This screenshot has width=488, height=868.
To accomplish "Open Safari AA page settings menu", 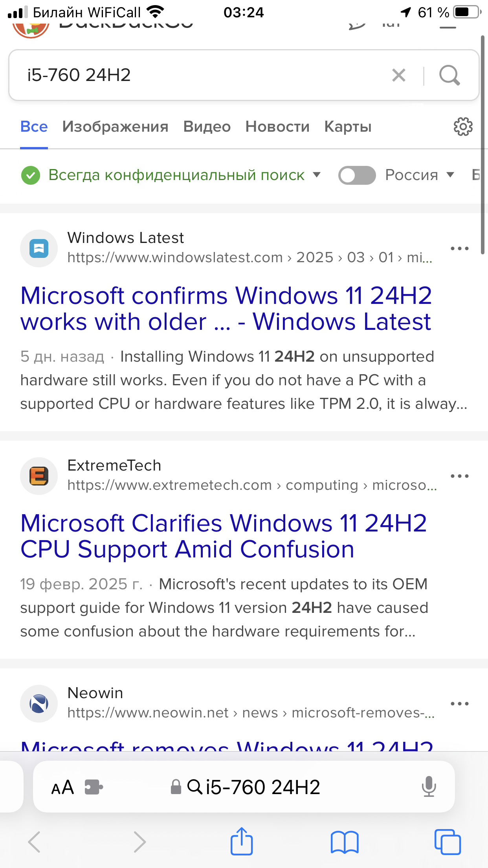I will pyautogui.click(x=63, y=787).
